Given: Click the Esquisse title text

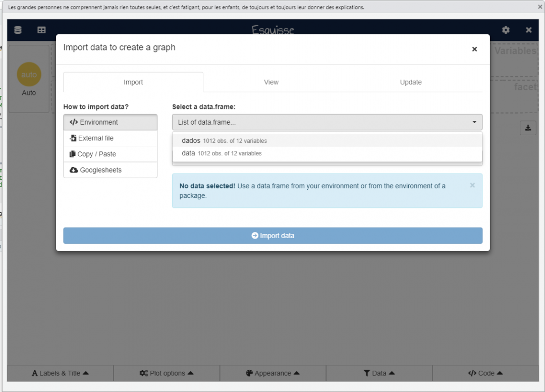Looking at the screenshot, I should click(273, 30).
